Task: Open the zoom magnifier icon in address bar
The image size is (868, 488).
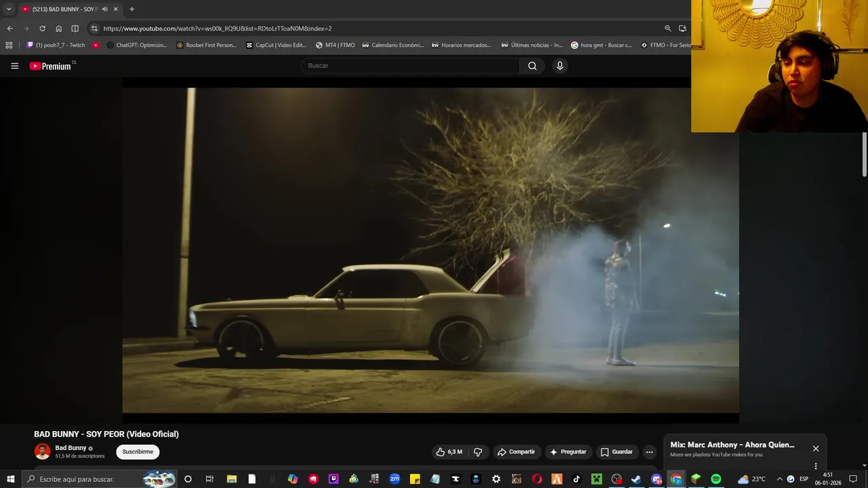Action: (668, 28)
